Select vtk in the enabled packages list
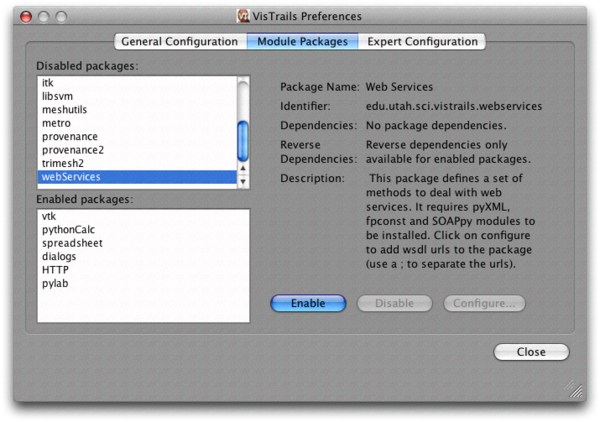 (49, 216)
